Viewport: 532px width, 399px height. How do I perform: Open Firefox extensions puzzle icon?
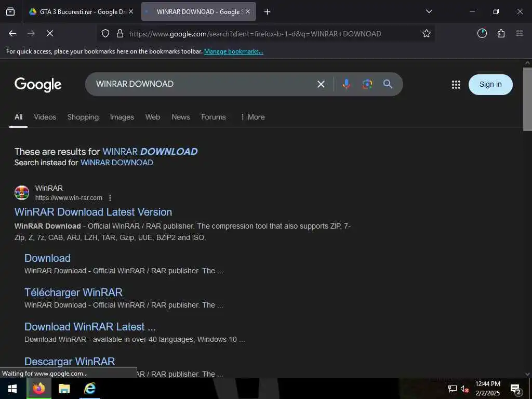[x=501, y=33]
